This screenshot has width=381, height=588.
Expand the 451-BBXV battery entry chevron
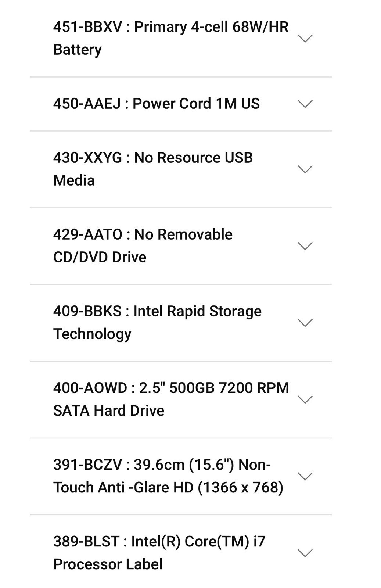305,38
